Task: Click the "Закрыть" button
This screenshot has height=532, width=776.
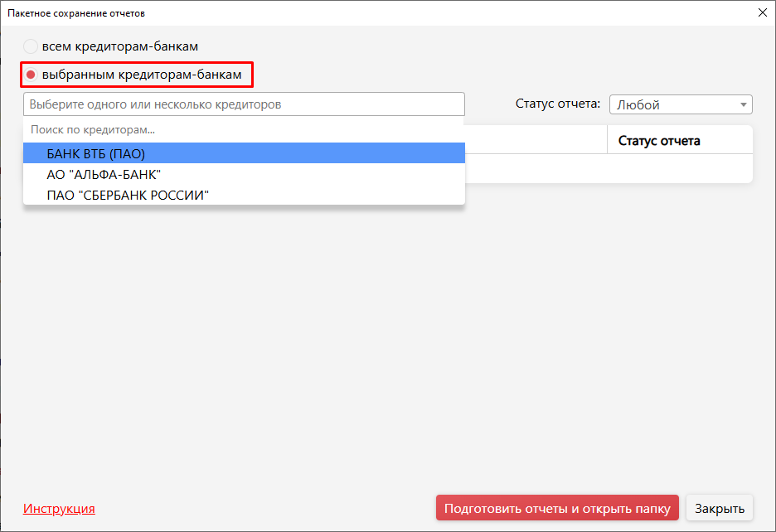Action: [720, 509]
